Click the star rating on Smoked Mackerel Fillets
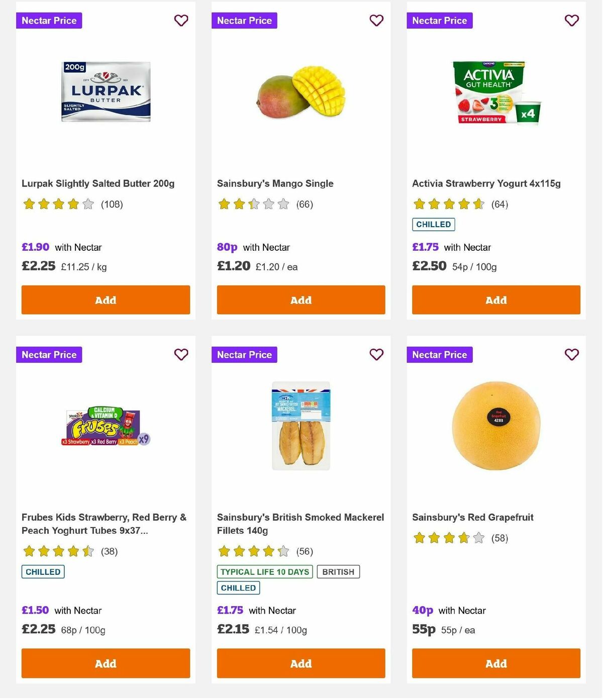 (x=254, y=551)
